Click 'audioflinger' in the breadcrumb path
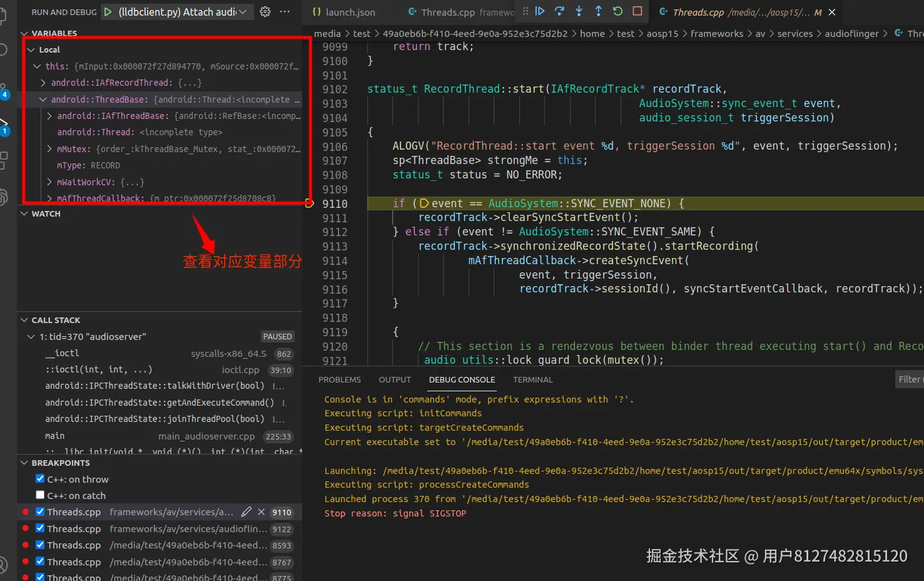 pyautogui.click(x=851, y=34)
